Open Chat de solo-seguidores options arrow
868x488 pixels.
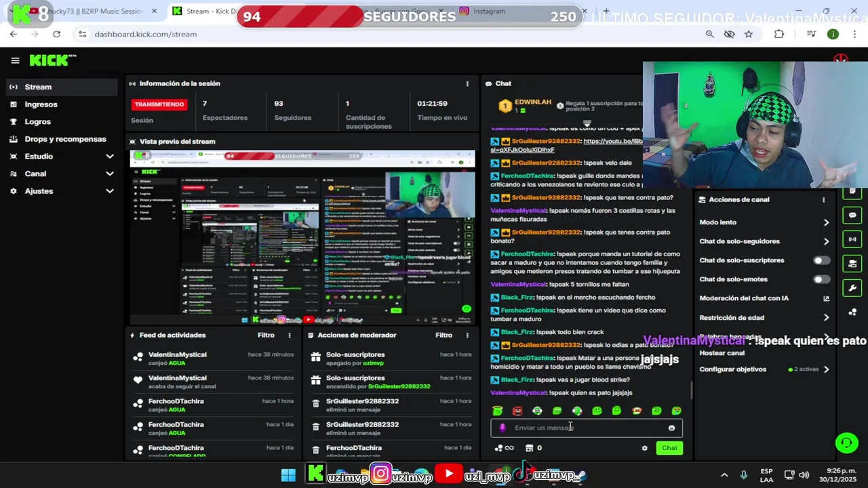click(826, 241)
